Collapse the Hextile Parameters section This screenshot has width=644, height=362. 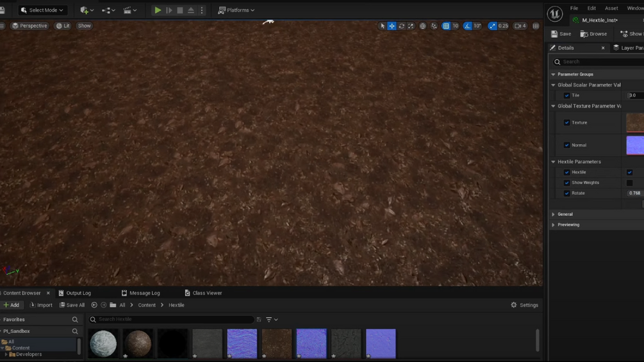[553, 161]
